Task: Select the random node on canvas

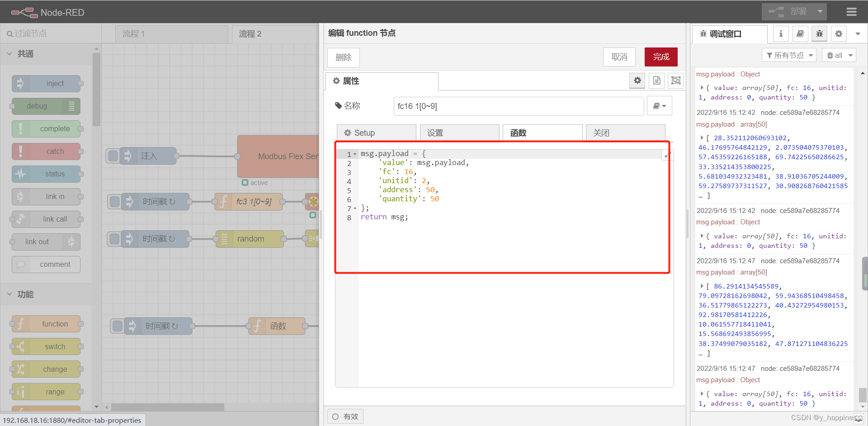Action: pos(250,239)
